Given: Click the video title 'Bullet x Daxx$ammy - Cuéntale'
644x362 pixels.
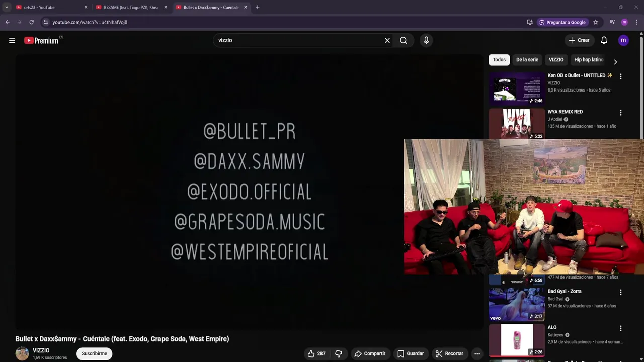Looking at the screenshot, I should pyautogui.click(x=122, y=339).
